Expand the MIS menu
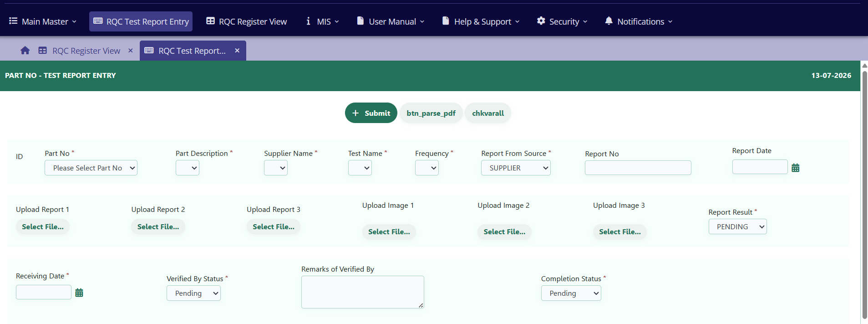Screen dimensions: 868x324 (x=322, y=21)
